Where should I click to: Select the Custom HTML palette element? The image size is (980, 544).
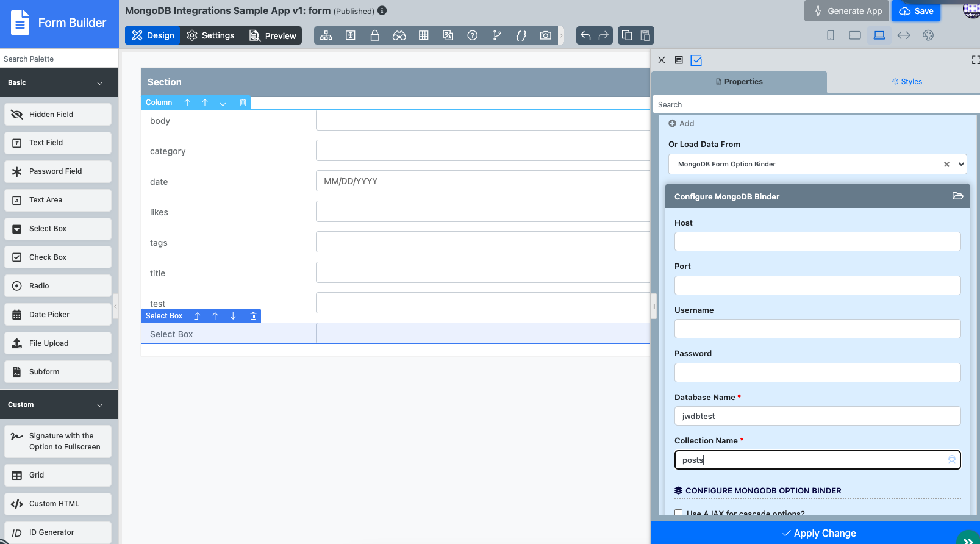[x=58, y=504]
